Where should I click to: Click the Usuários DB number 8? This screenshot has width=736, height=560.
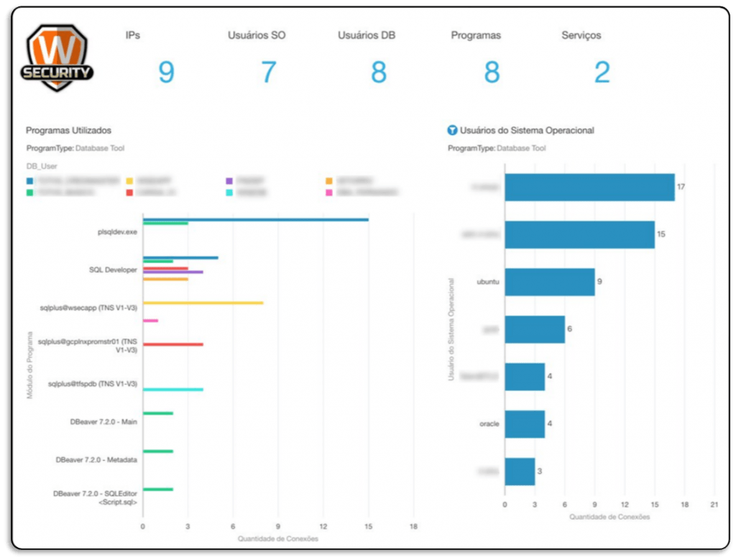pyautogui.click(x=379, y=73)
